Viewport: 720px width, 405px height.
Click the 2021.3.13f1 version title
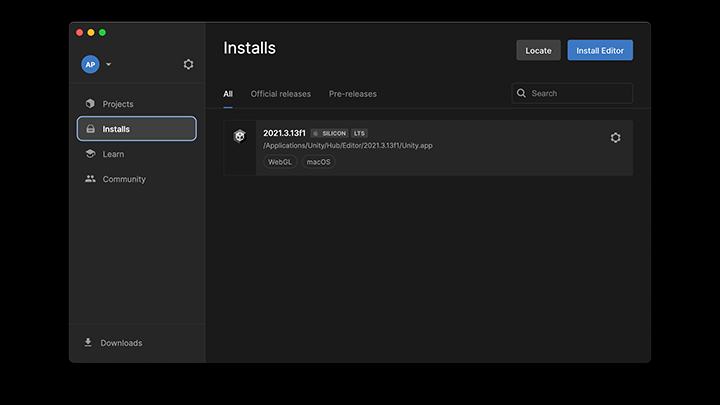(284, 133)
